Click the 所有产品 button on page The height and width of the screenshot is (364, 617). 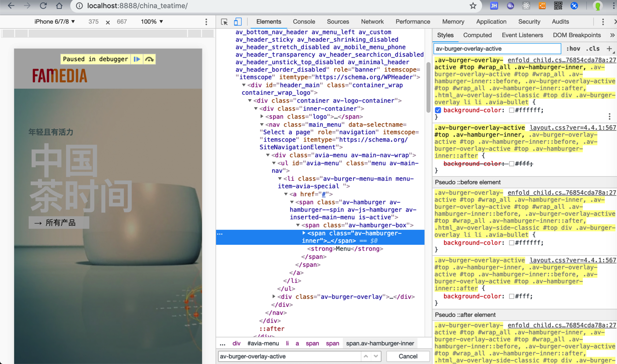[x=59, y=223]
